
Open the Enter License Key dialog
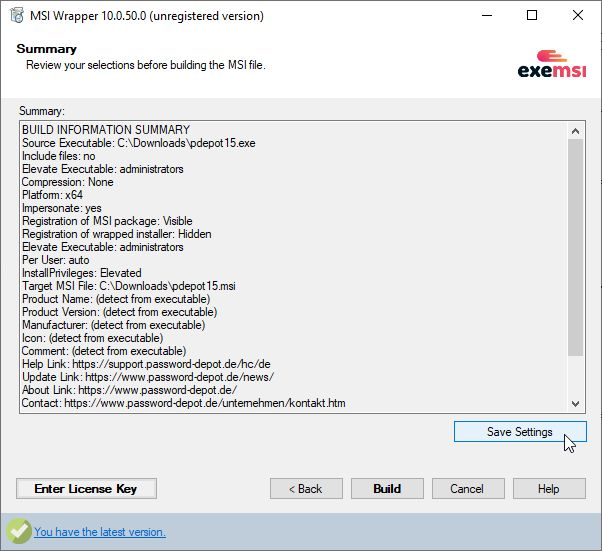[86, 488]
